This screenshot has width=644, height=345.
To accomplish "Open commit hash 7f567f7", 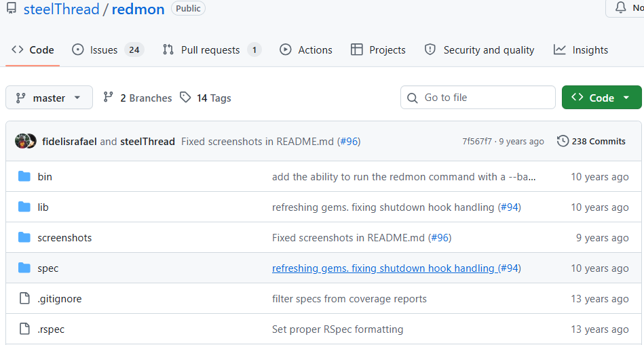I will click(477, 142).
